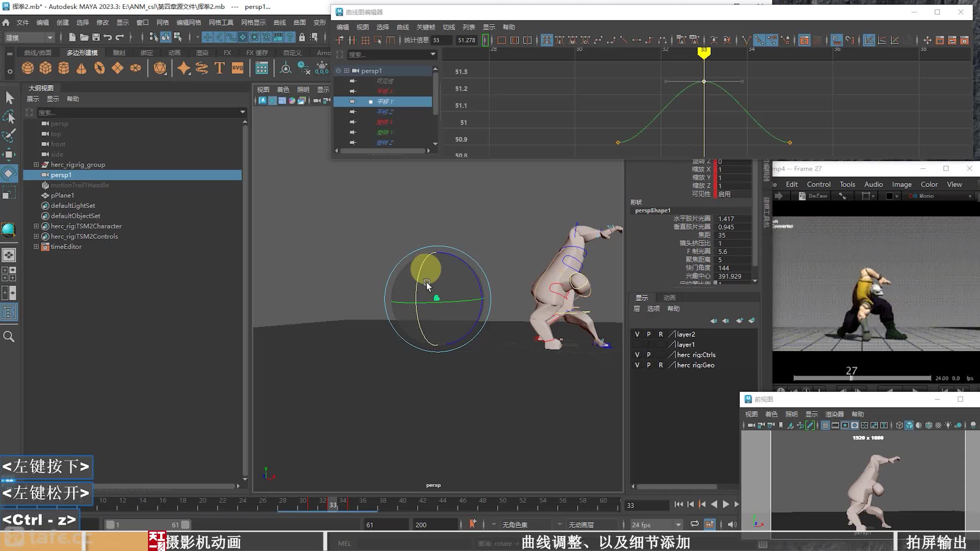Screen dimensions: 980x551
Task: Collapse persp1 node in Graph Editor outliner
Action: click(338, 71)
